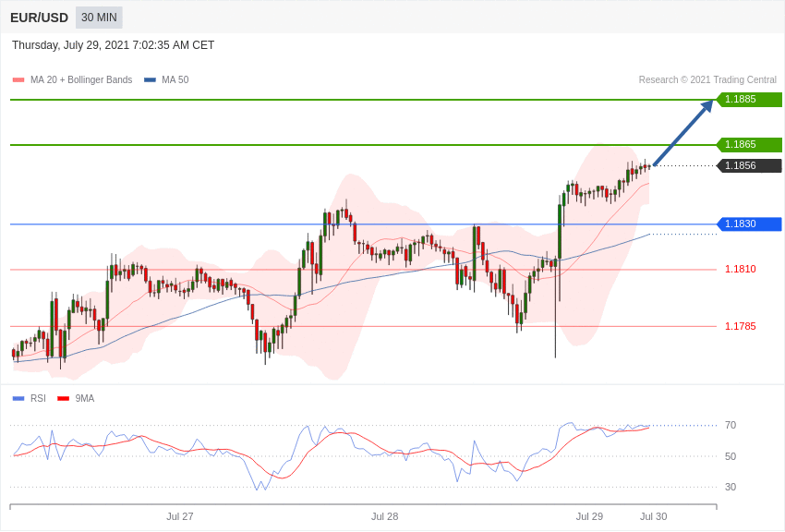Click the RSI 30 axis label
785x532 pixels.
tap(731, 487)
